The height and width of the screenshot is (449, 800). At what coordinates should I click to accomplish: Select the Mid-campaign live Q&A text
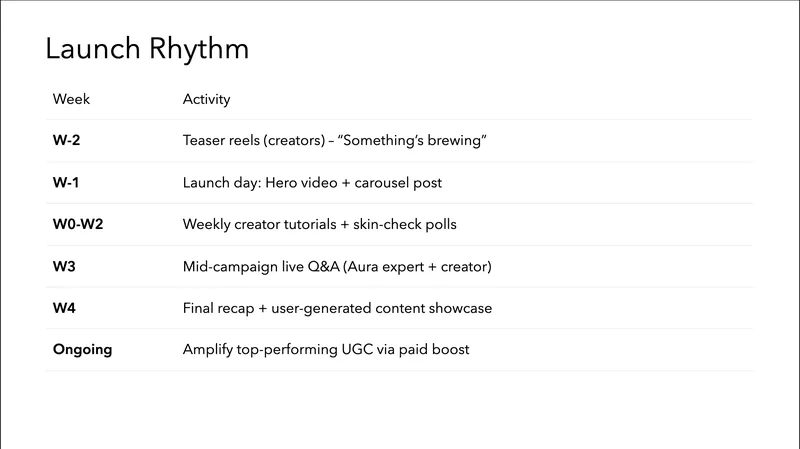point(263,266)
